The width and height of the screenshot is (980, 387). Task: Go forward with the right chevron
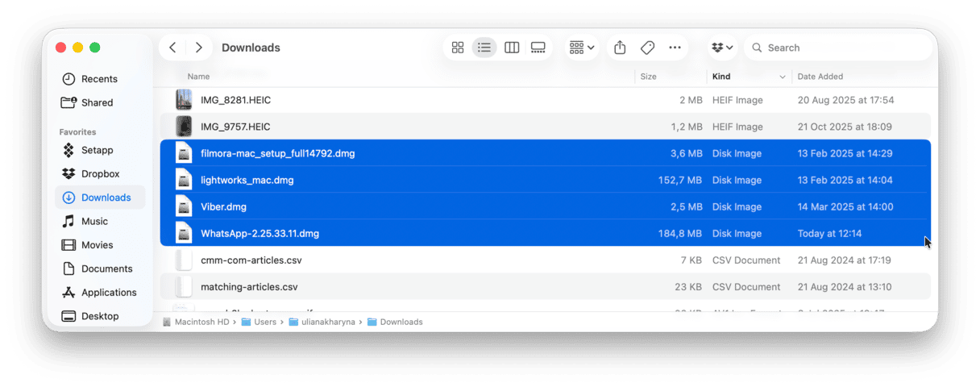[x=198, y=48]
